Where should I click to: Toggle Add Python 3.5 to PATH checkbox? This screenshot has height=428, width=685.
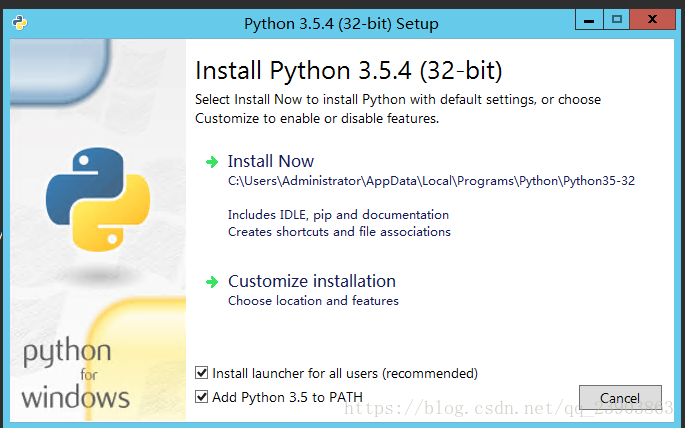click(x=201, y=397)
